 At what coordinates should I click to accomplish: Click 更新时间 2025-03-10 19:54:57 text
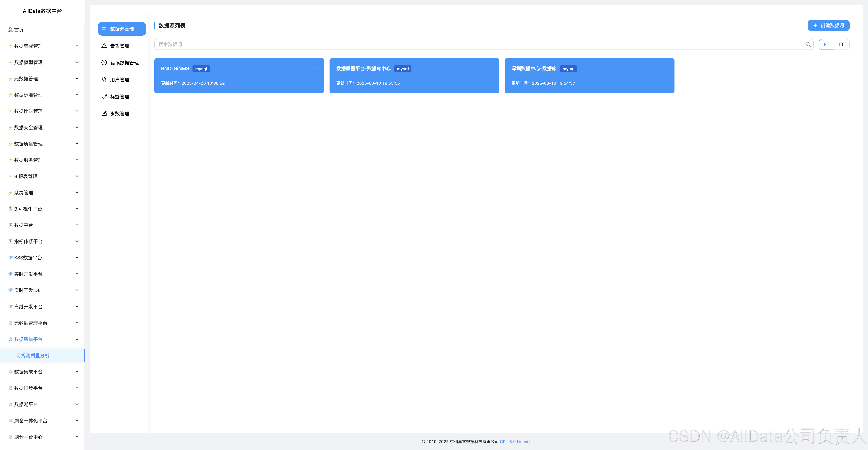(543, 83)
